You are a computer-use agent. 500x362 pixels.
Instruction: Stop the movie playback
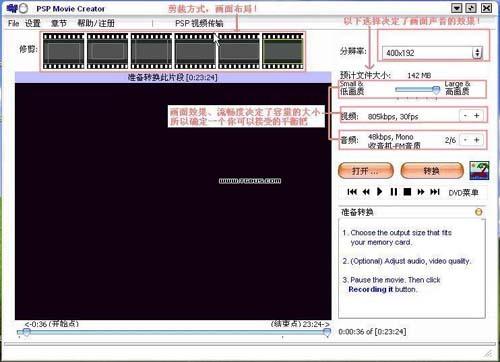tap(407, 192)
